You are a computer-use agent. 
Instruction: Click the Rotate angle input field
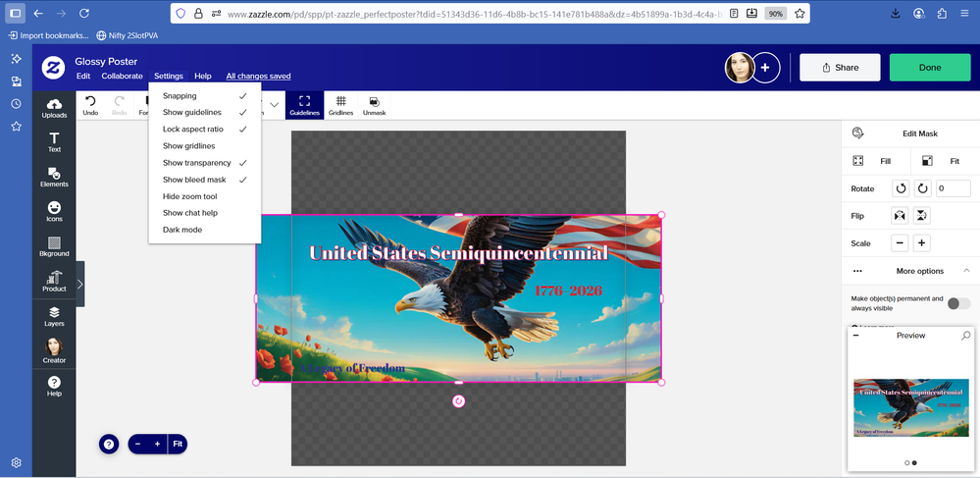point(953,188)
